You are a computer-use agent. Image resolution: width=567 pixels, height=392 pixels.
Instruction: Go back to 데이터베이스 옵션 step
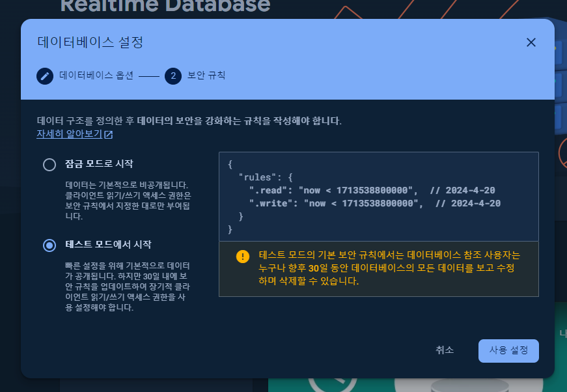pyautogui.click(x=96, y=76)
